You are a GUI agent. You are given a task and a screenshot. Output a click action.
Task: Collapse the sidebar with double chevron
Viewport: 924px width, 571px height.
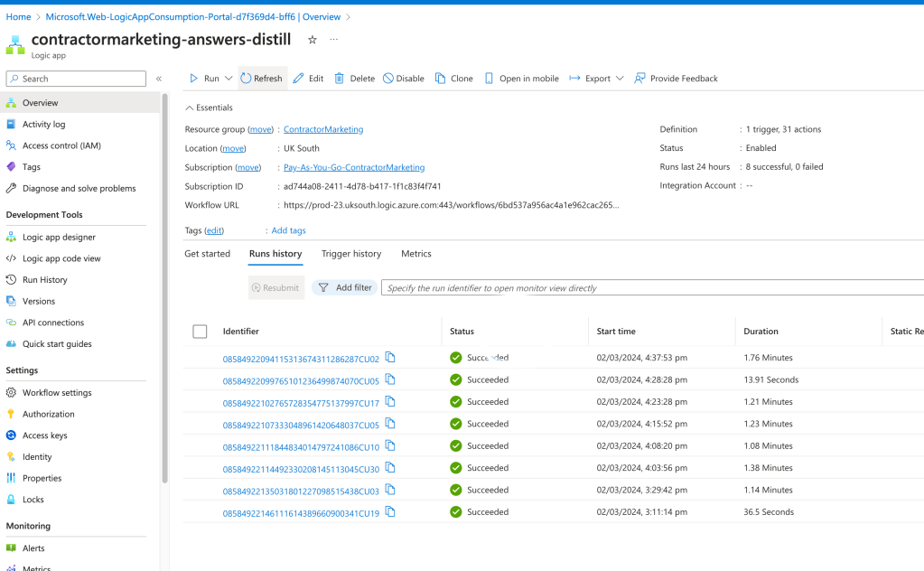tap(159, 79)
